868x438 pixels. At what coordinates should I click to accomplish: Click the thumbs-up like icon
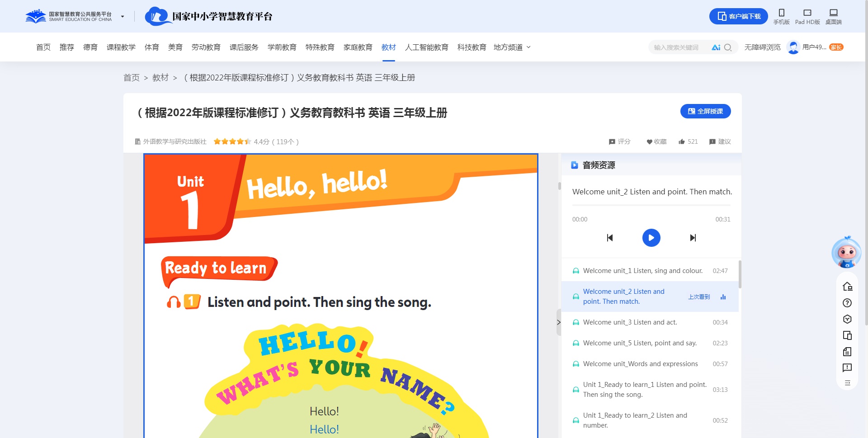[682, 141]
